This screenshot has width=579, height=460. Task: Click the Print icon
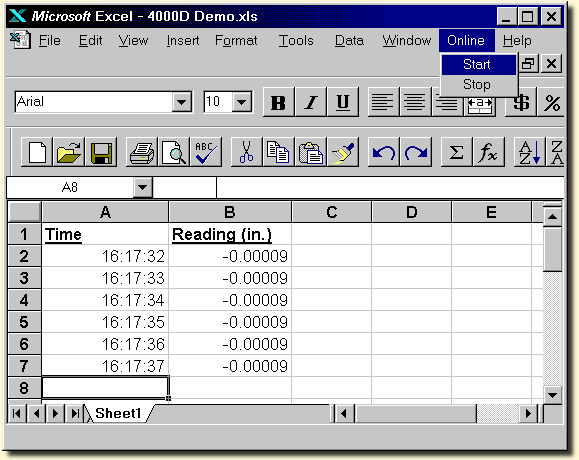142,152
